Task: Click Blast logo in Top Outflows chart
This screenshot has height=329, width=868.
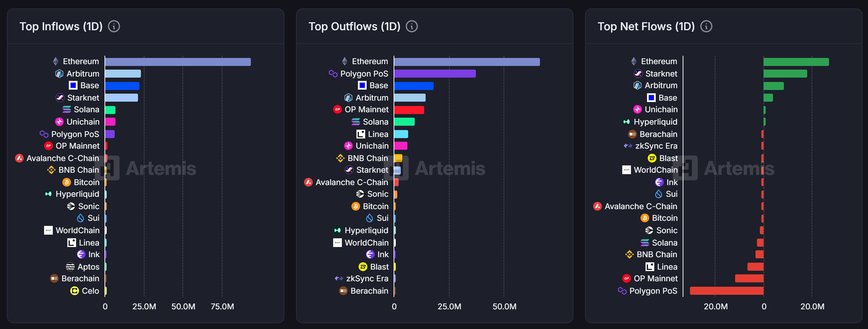Action: pos(363,267)
